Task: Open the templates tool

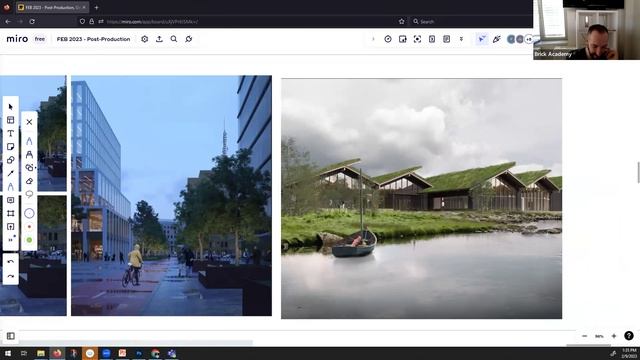Action: 11,120
